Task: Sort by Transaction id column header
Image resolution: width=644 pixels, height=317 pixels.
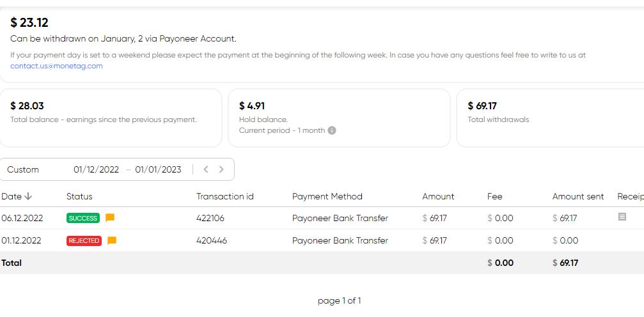Action: [225, 196]
